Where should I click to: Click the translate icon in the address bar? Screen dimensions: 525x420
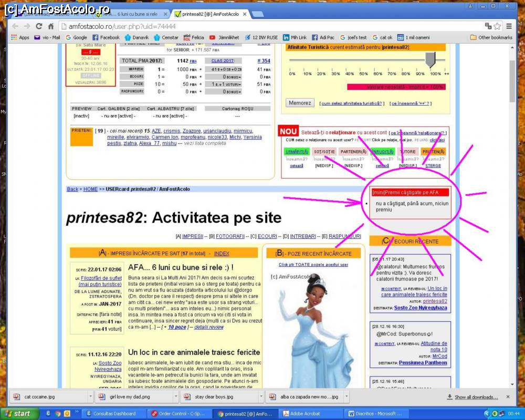coord(488,26)
